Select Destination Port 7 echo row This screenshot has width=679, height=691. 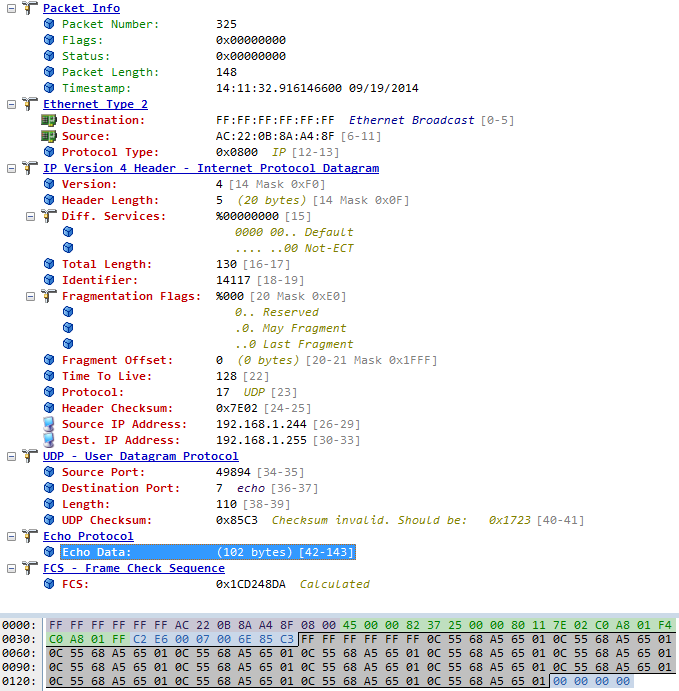pyautogui.click(x=190, y=488)
